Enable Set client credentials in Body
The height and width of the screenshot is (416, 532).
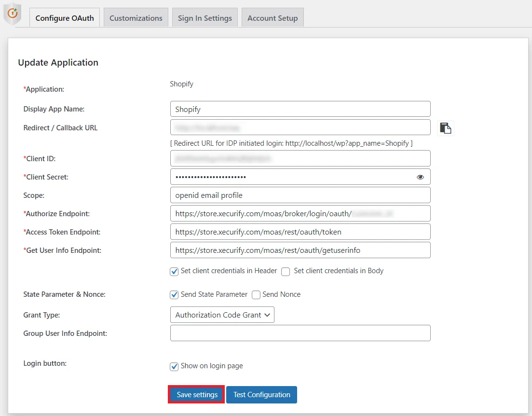[x=285, y=272]
